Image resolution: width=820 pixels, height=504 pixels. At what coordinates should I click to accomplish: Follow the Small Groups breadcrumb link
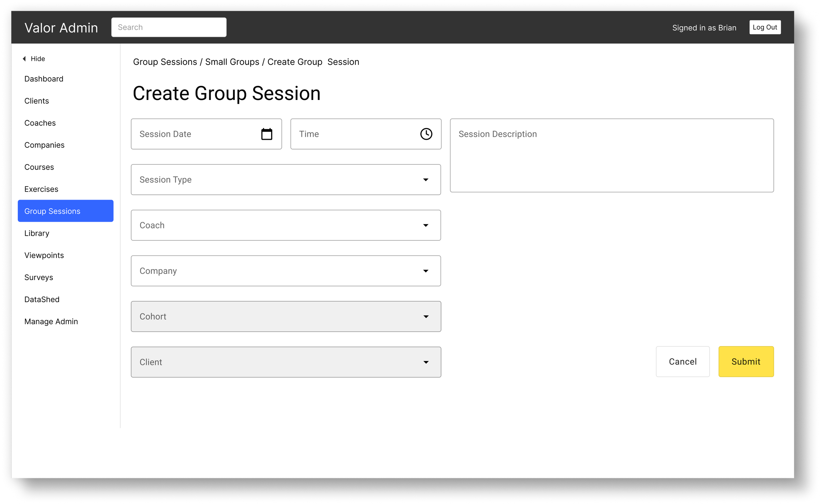(x=232, y=62)
